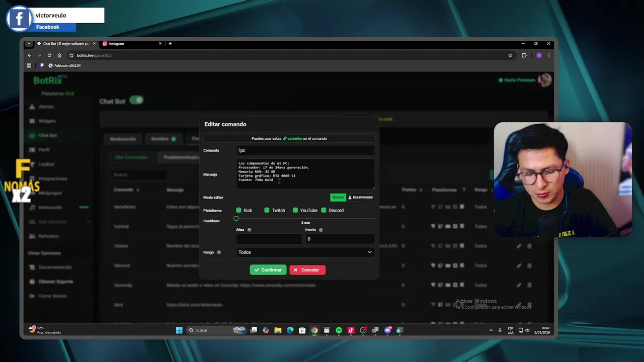Viewport: 644px width, 362px height.
Task: Click the info icon beside Rango
Action: pos(219,252)
